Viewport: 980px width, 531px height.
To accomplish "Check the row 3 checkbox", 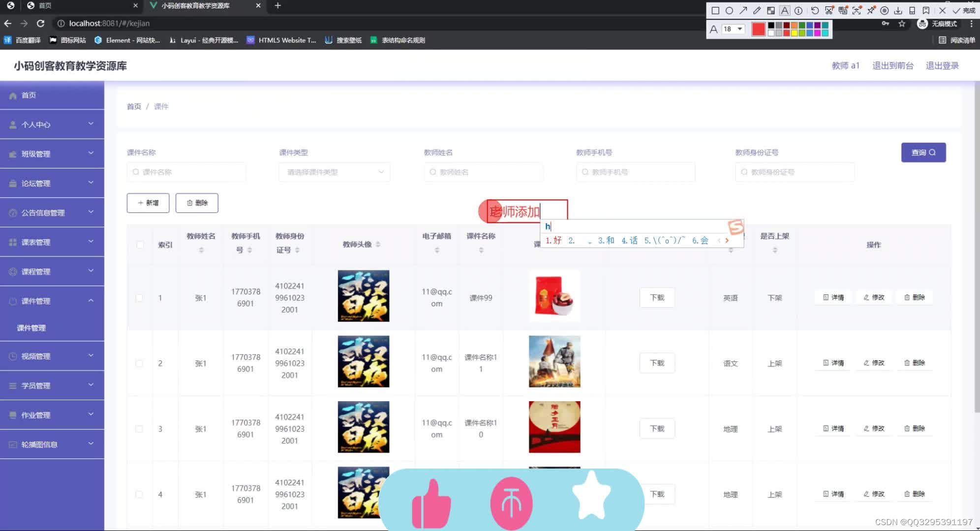I will click(x=139, y=429).
